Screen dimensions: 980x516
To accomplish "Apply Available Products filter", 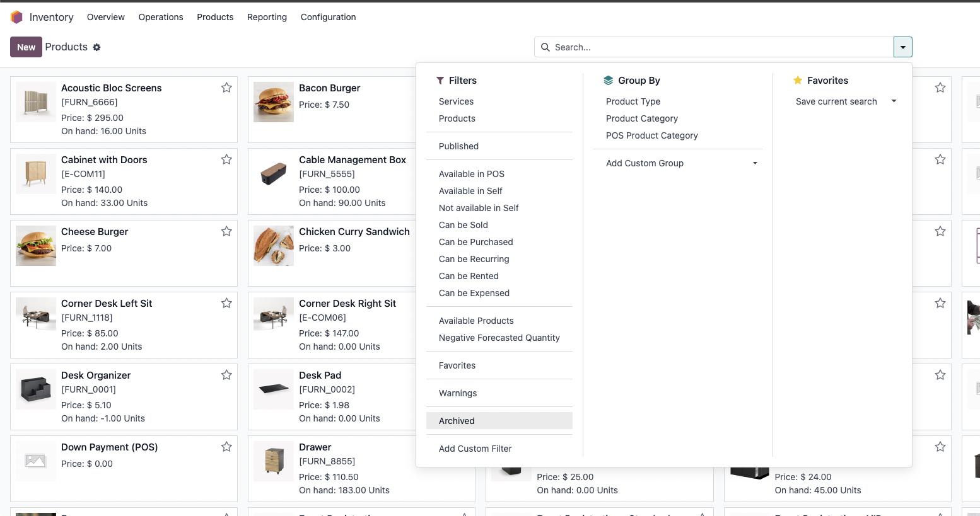I will [x=499, y=321].
